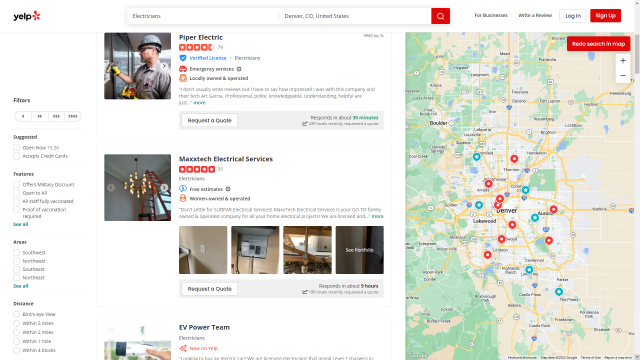This screenshot has width=640, height=360.
Task: Open Maxxtech See Portfolio thumbnail
Action: pos(360,250)
